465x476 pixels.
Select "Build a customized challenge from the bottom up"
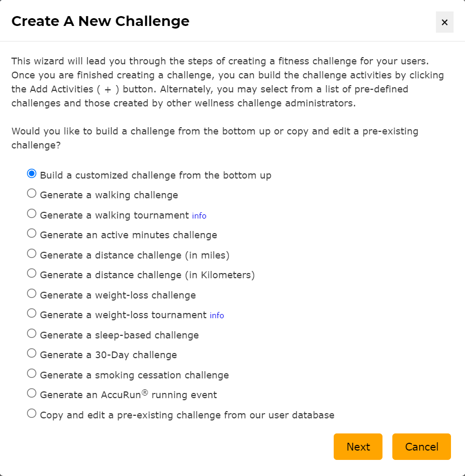(31, 173)
